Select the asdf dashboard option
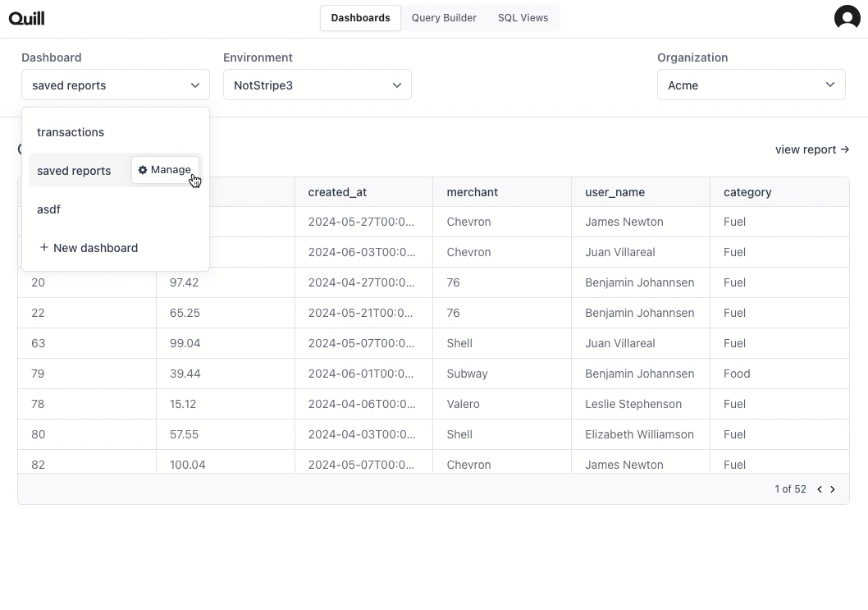Image resolution: width=868 pixels, height=610 pixels. tap(116, 209)
